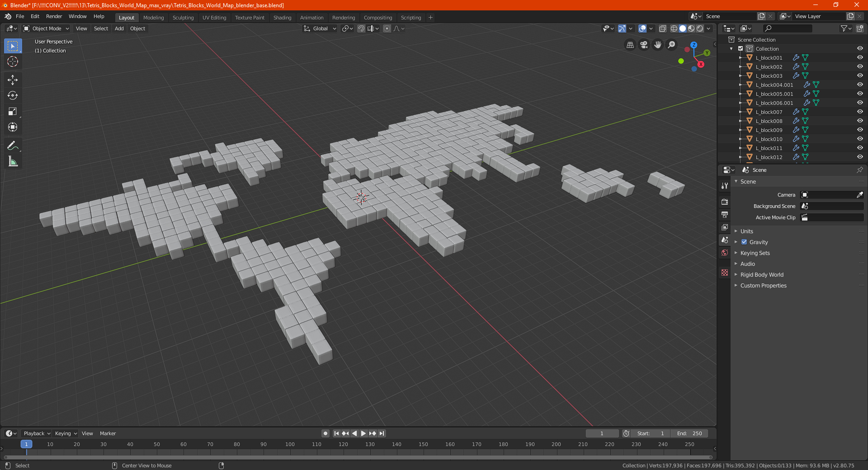
Task: Jump to the timeline end frame button
Action: [x=382, y=433]
